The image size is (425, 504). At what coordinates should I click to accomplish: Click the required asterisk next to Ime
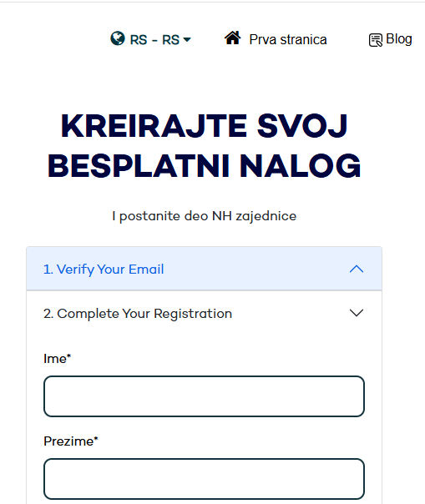68,355
